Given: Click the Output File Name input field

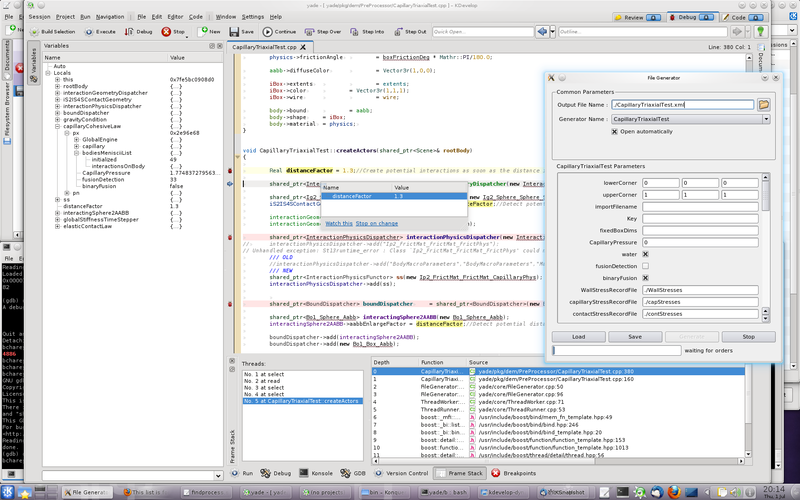Looking at the screenshot, I should point(682,105).
